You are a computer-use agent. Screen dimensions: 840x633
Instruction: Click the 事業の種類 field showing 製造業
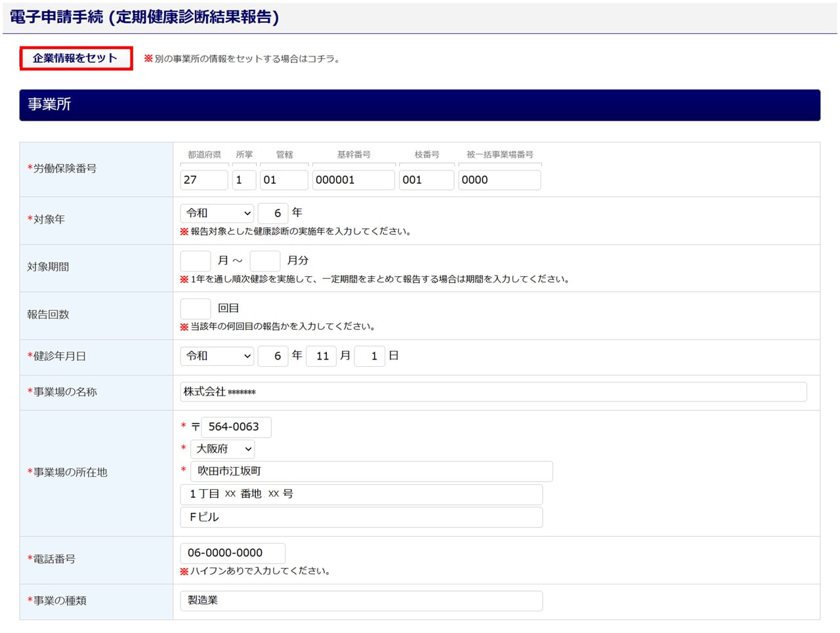tap(361, 601)
